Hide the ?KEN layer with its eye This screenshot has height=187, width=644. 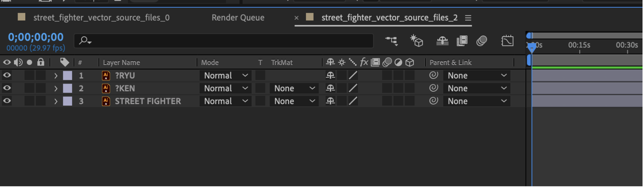7,88
